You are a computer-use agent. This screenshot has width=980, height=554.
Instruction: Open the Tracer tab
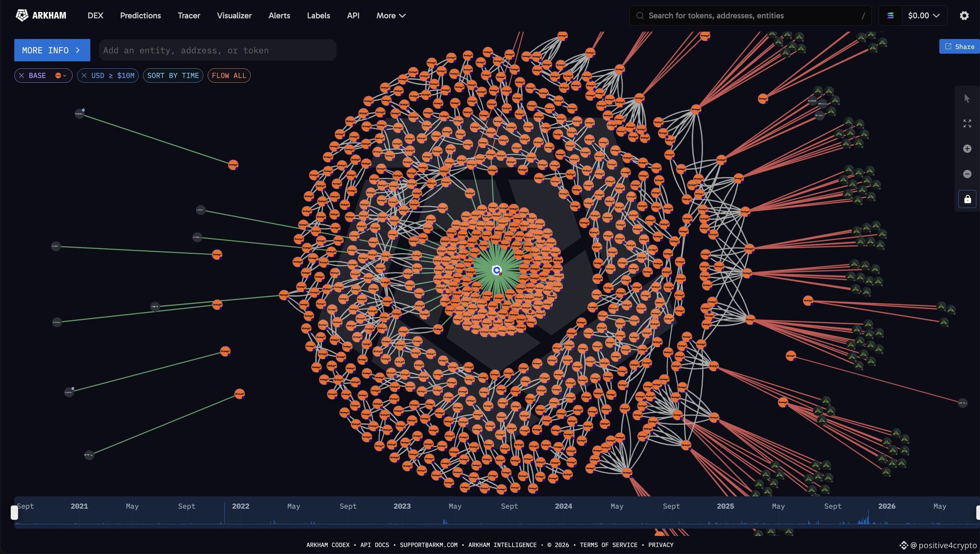pyautogui.click(x=189, y=16)
